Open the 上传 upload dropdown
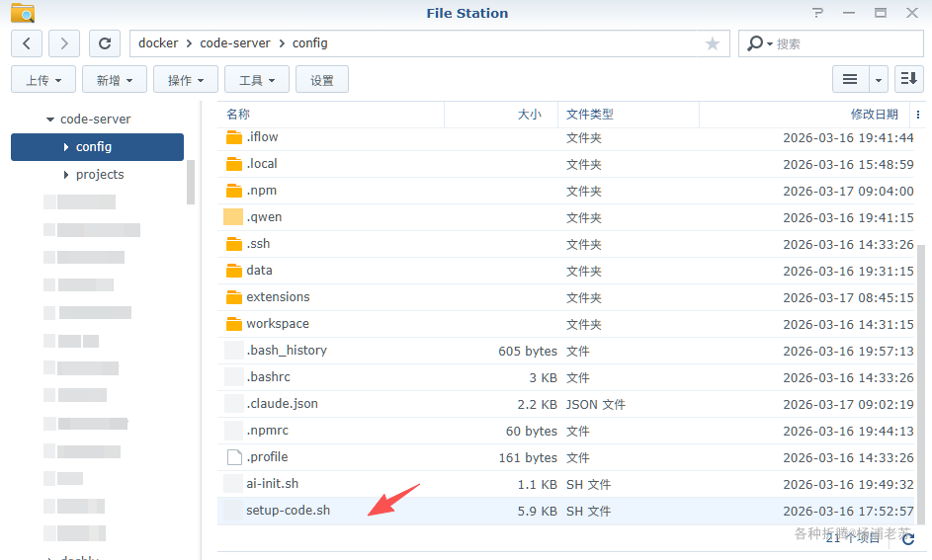 coord(43,80)
